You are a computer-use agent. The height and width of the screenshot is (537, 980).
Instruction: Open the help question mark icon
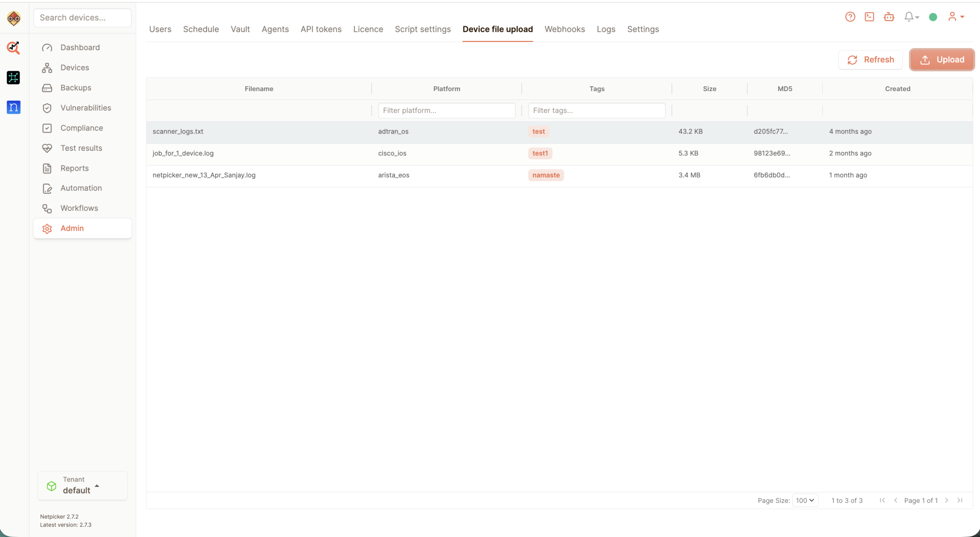850,17
